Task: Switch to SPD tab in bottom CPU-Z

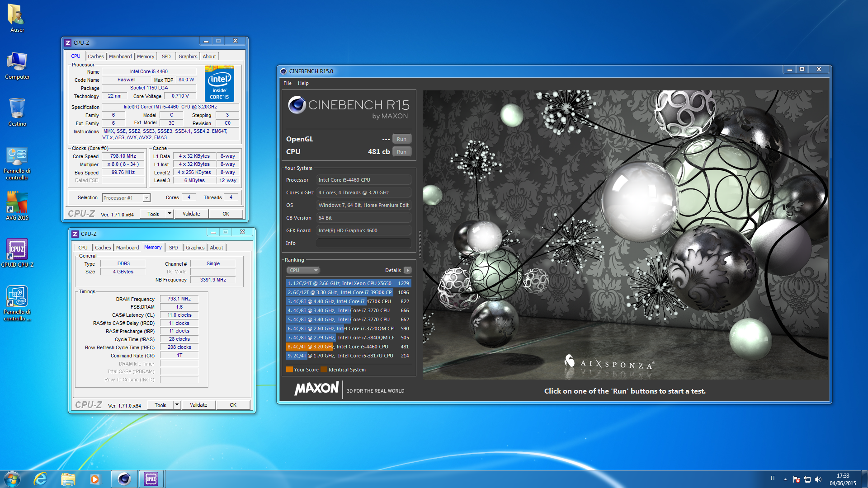Action: coord(174,248)
